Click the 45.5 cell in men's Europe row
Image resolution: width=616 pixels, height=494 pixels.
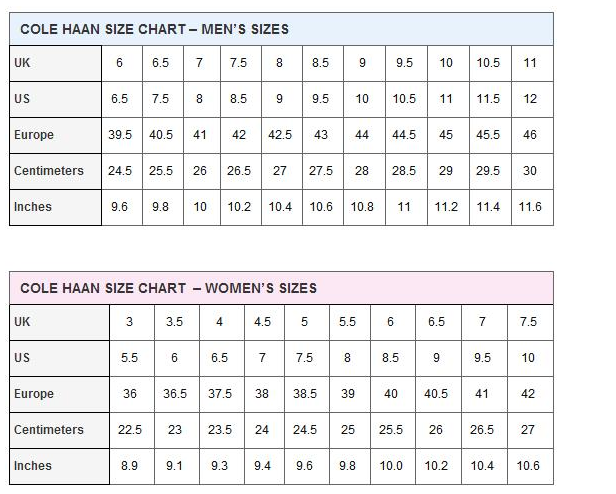coord(488,135)
